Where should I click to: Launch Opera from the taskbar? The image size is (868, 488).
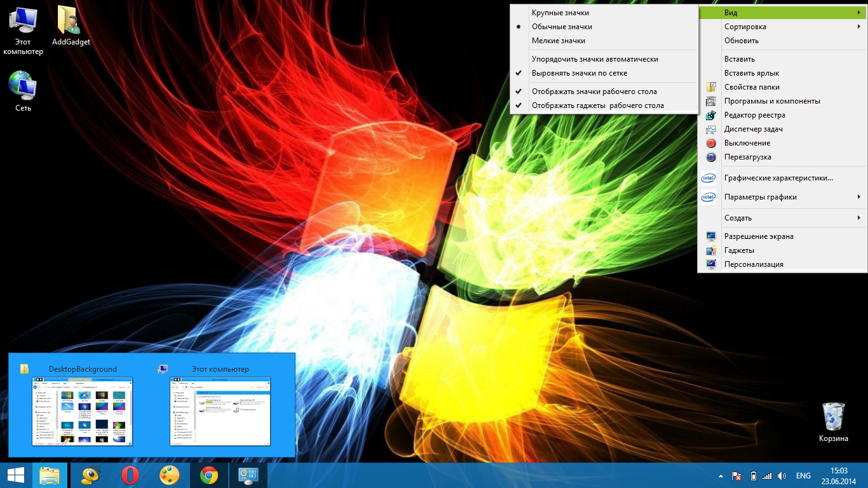pos(130,475)
